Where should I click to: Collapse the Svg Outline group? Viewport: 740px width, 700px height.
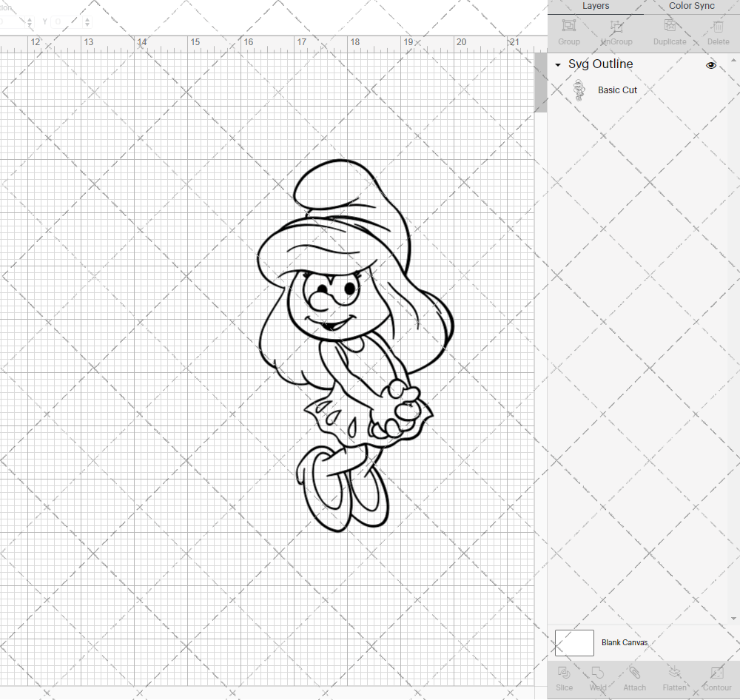click(558, 64)
